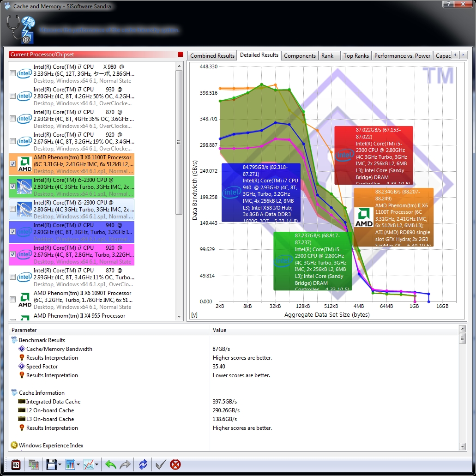This screenshot has width=476, height=476.
Task: Click the grey forward arrow icon
Action: point(125,464)
